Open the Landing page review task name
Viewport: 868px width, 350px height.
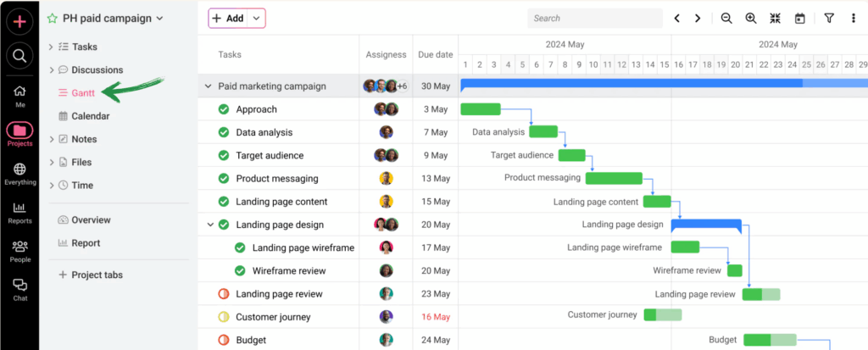279,294
